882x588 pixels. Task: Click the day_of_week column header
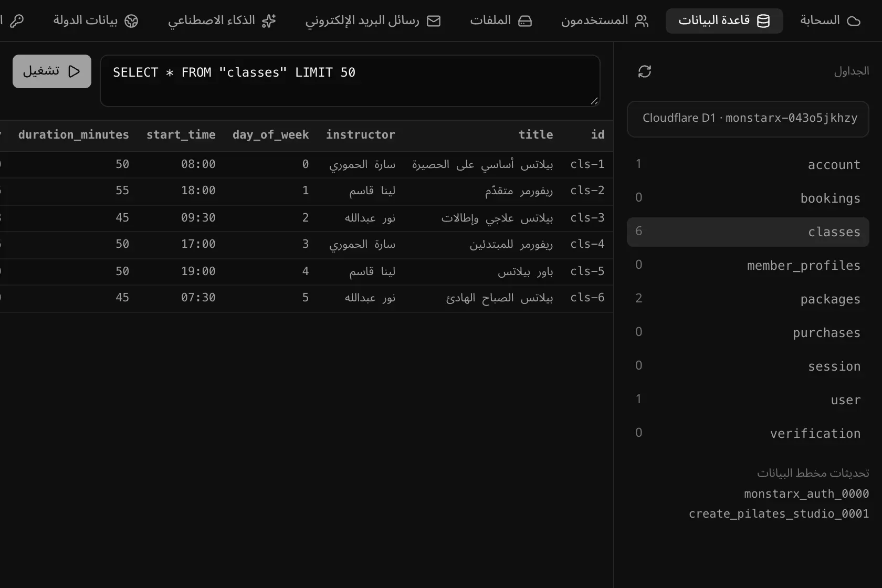click(271, 135)
